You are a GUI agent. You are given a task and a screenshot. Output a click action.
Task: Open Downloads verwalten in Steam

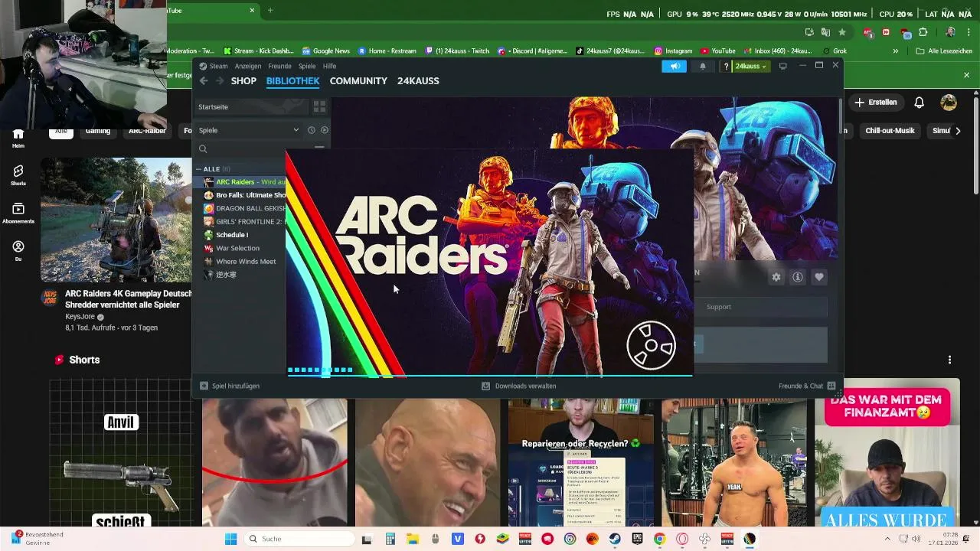pyautogui.click(x=518, y=386)
